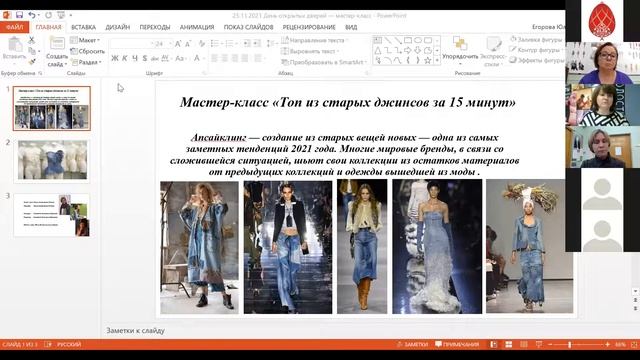
Task: Open the Выровнять текст dropdown
Action: (x=311, y=51)
